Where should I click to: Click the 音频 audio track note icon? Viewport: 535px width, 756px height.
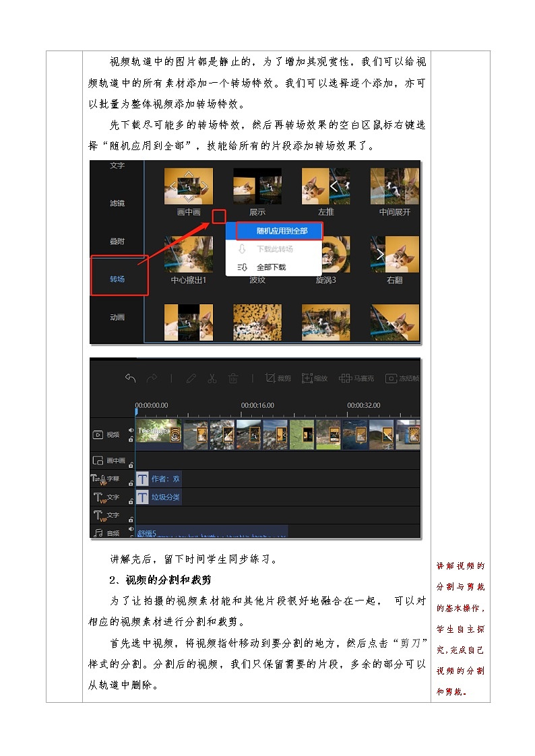(98, 532)
